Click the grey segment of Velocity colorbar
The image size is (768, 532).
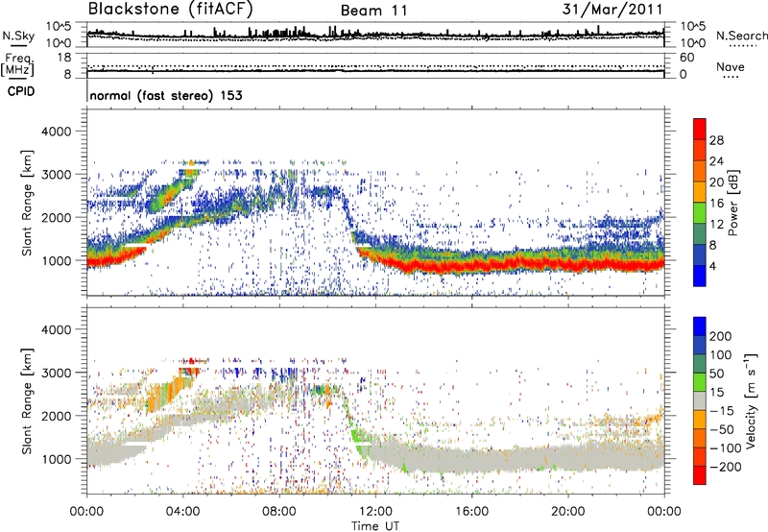pyautogui.click(x=700, y=400)
